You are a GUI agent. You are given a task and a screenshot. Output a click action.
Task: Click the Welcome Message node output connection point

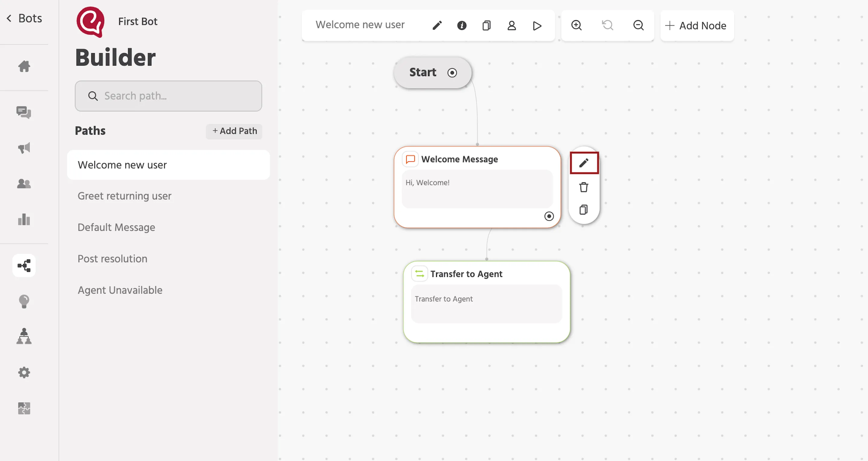(x=549, y=216)
